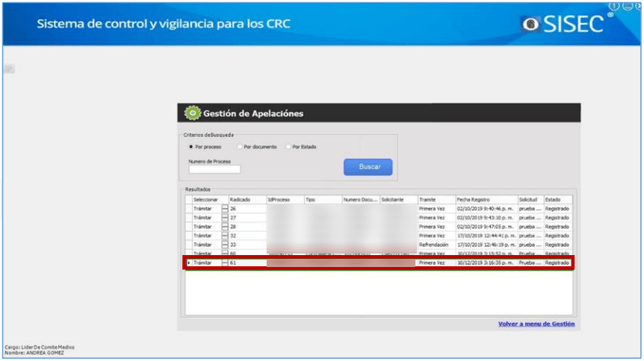Click the radicado cell showing 61
Viewport: 644px width, 361px height.
[x=247, y=263]
